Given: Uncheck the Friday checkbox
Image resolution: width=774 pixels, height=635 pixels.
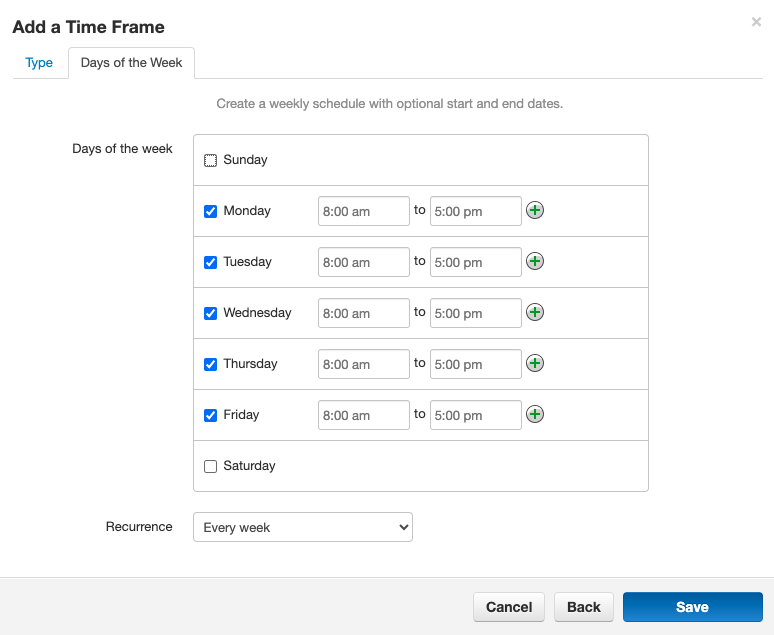Looking at the screenshot, I should click(x=210, y=415).
